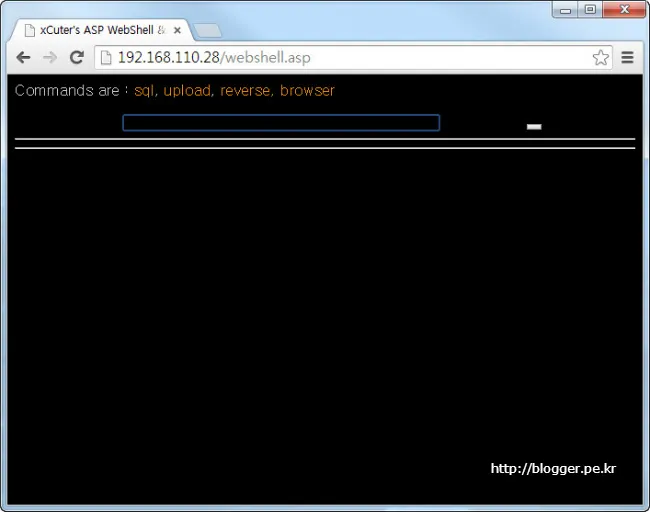Reload the webshell.asp page
Screen dimensions: 650x512
(77, 57)
